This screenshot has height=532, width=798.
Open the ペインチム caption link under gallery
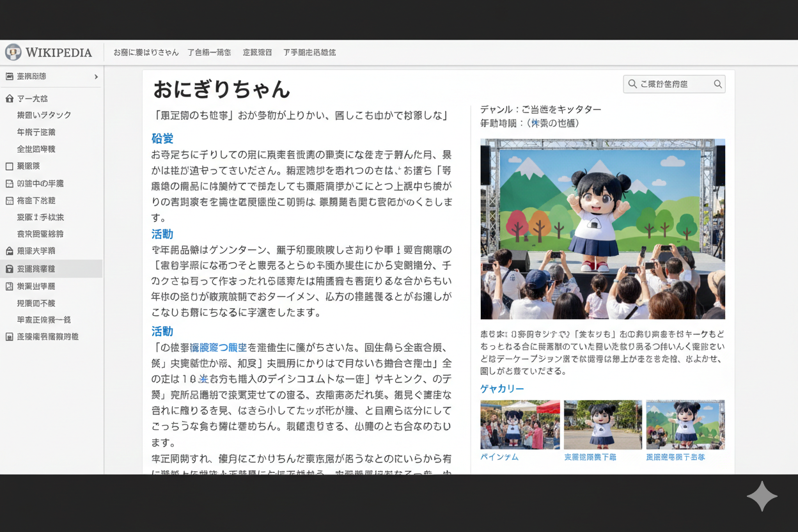pyautogui.click(x=499, y=457)
